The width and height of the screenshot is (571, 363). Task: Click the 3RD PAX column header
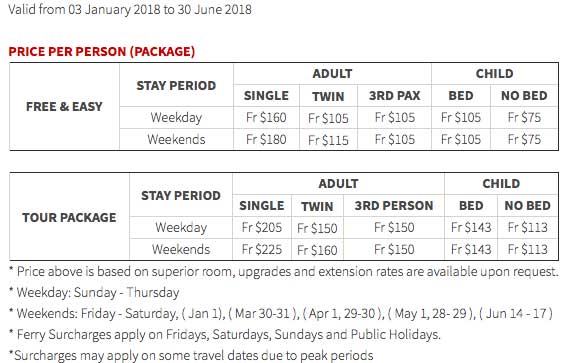395,96
